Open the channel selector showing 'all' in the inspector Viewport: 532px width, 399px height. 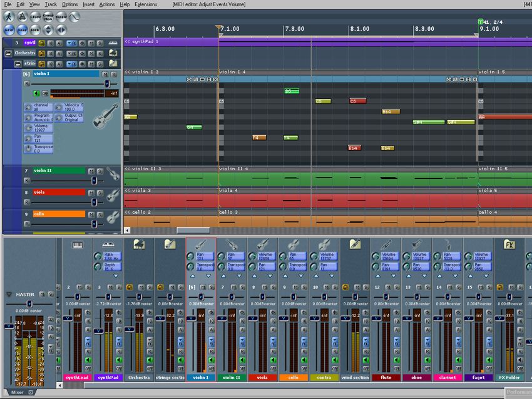38,107
